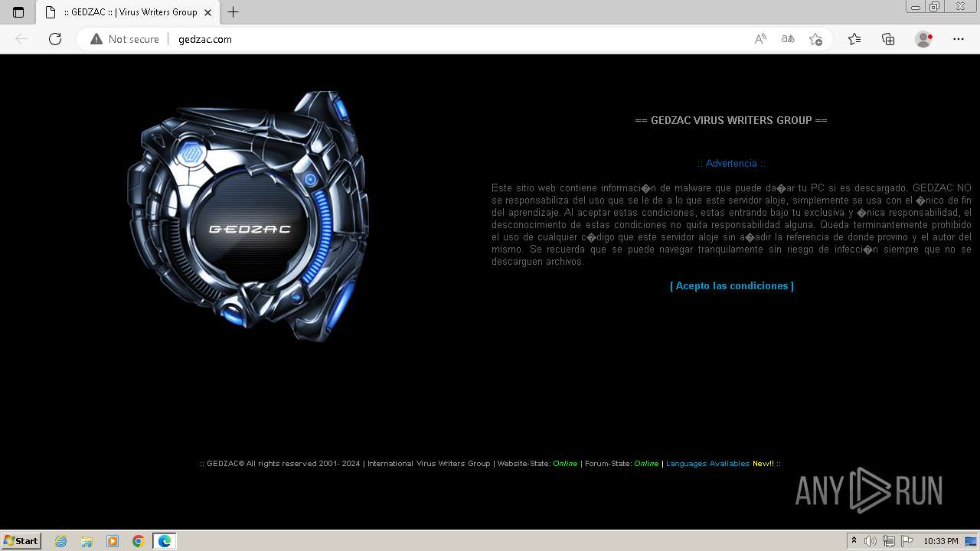This screenshot has height=551, width=980.
Task: Close the GEDZAC Virus Writers Group tab
Action: 207,12
